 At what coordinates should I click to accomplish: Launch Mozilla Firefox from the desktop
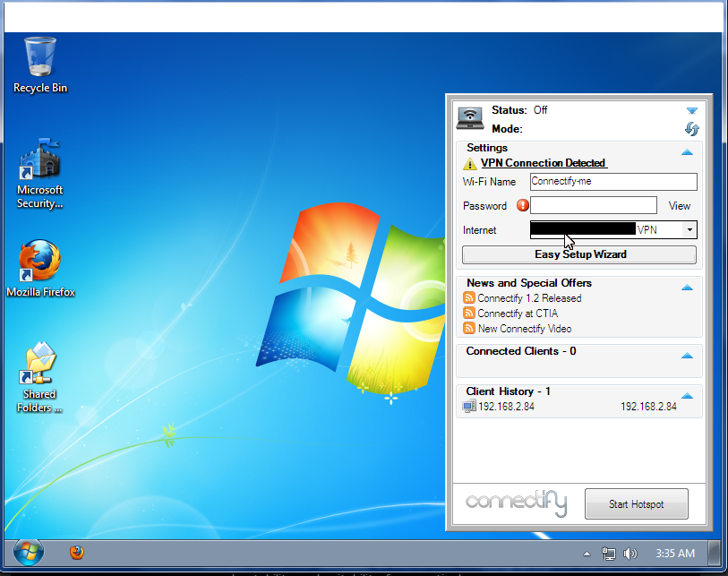(40, 268)
